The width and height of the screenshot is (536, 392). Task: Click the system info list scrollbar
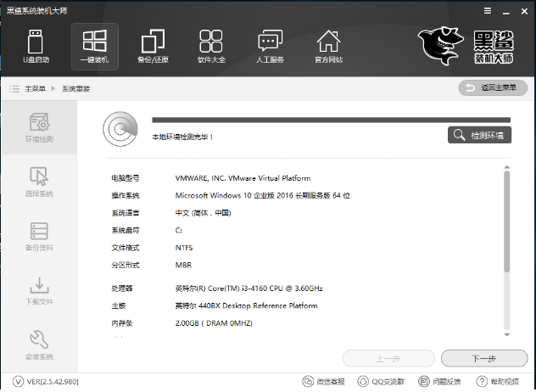click(x=507, y=222)
